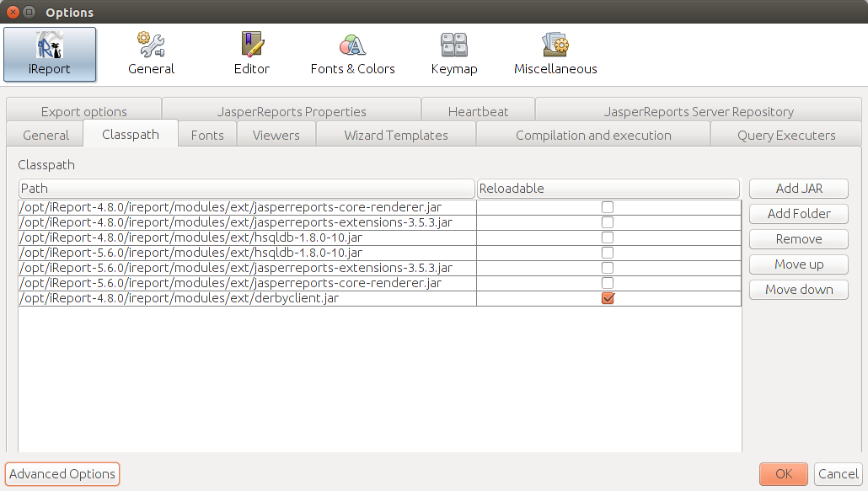Select path /opt/iReport-4.8.0 jasperreports-extensions-3.5.3.jar

point(248,222)
